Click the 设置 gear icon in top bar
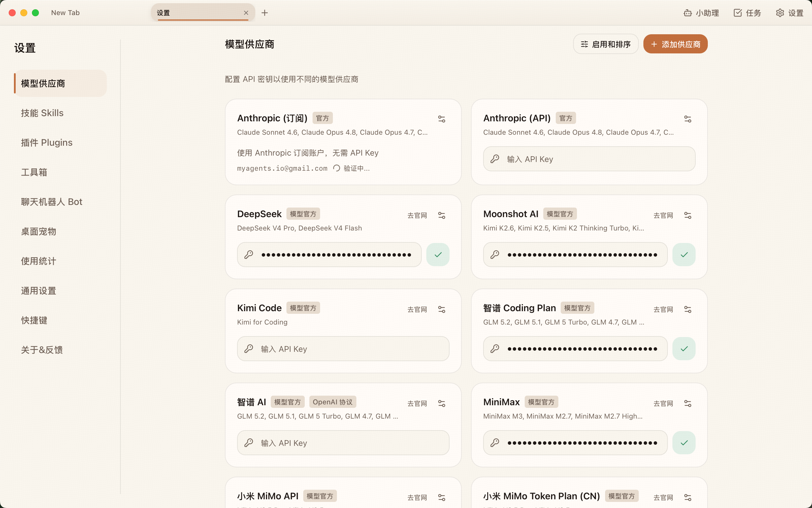Screen dimensions: 812x508 click(780, 13)
